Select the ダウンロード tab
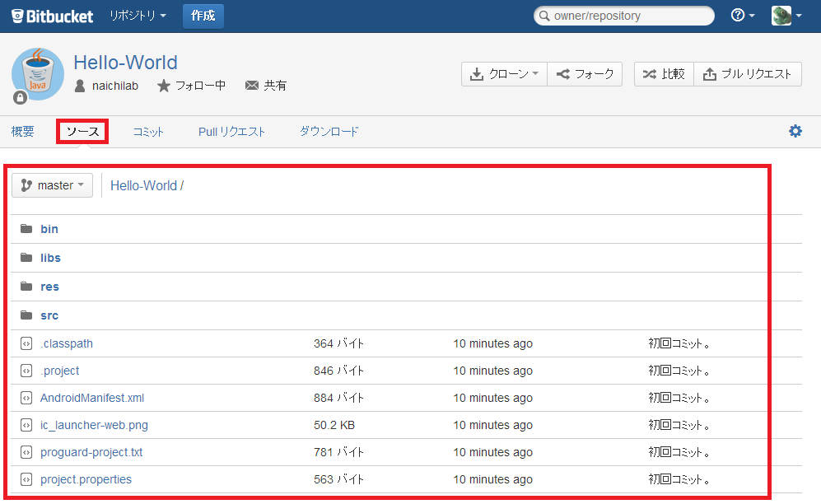 329,130
